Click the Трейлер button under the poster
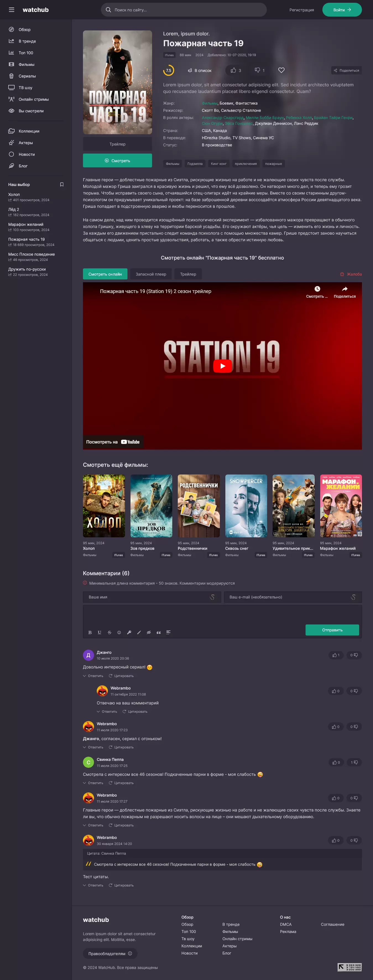 118,144
